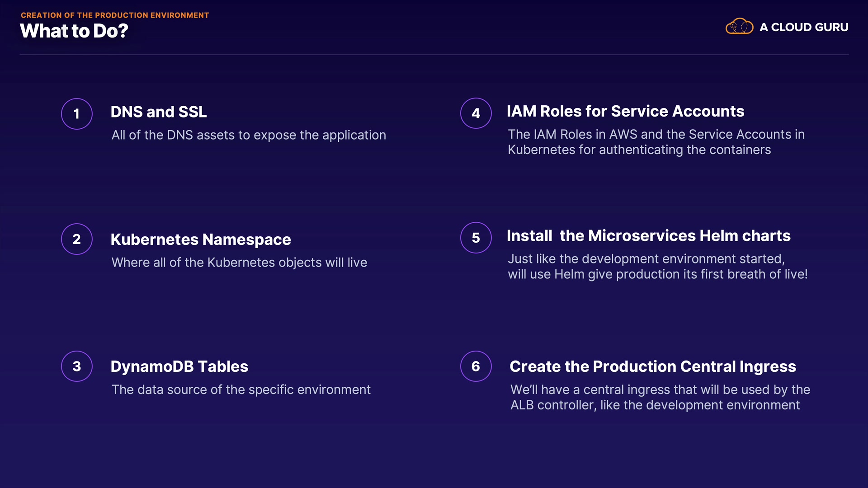This screenshot has width=868, height=488.
Task: Click the data source description under DynamoDB
Action: pyautogui.click(x=241, y=389)
